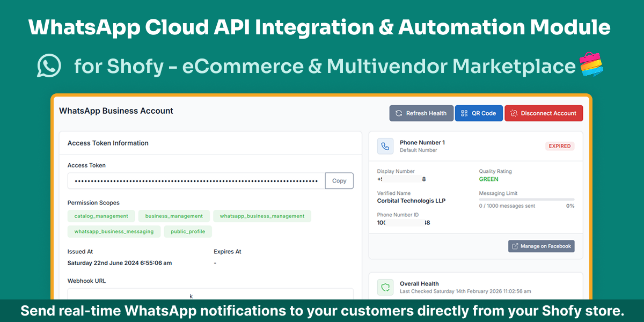
Task: Click the phone handset icon beside Phone Number 1
Action: [x=385, y=145]
